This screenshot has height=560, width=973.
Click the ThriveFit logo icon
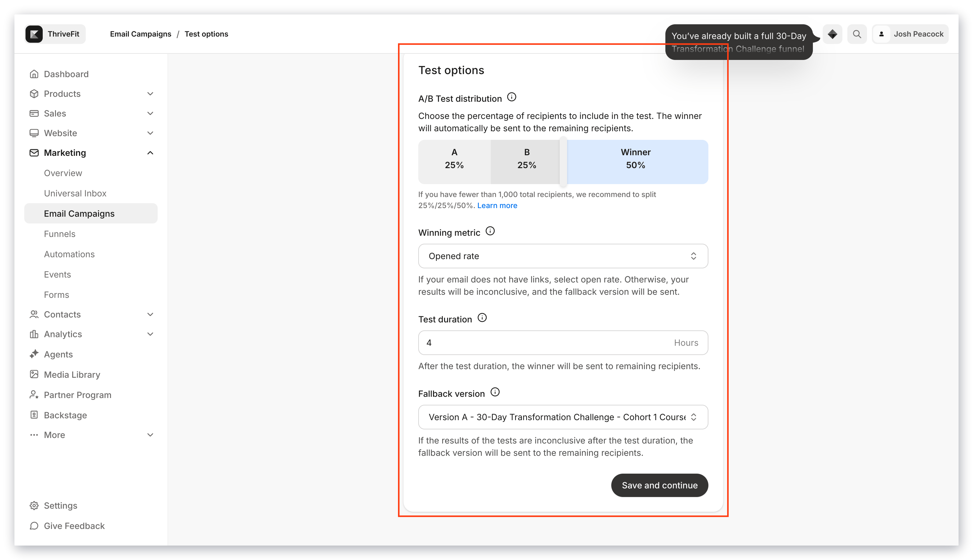[34, 34]
